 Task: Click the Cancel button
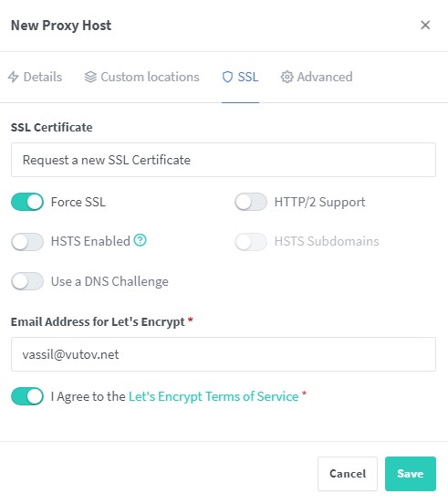click(348, 474)
